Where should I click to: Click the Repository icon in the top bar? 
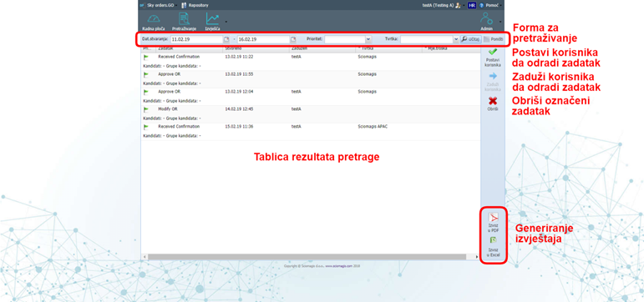click(x=184, y=5)
